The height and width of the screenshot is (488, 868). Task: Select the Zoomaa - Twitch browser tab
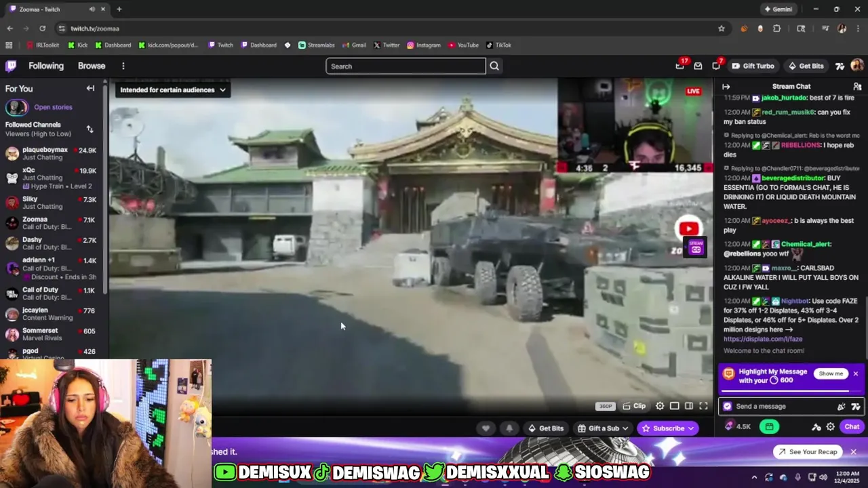pyautogui.click(x=56, y=9)
